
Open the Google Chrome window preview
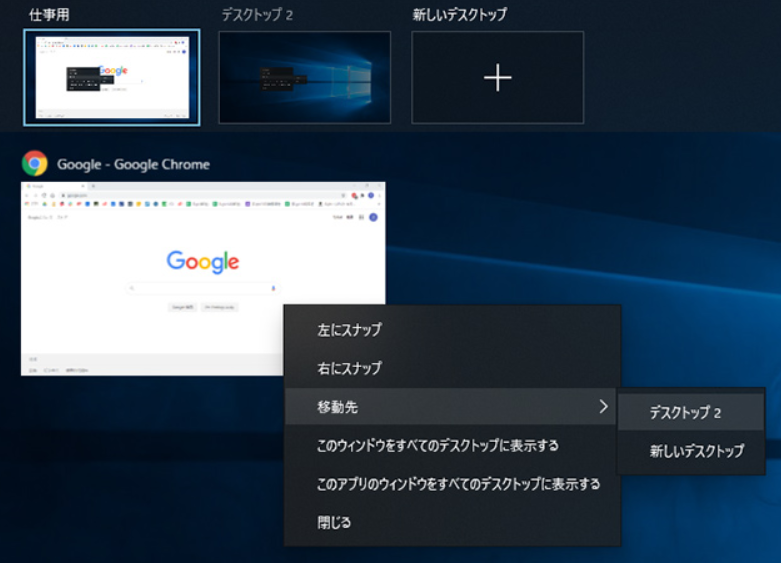pos(203,279)
